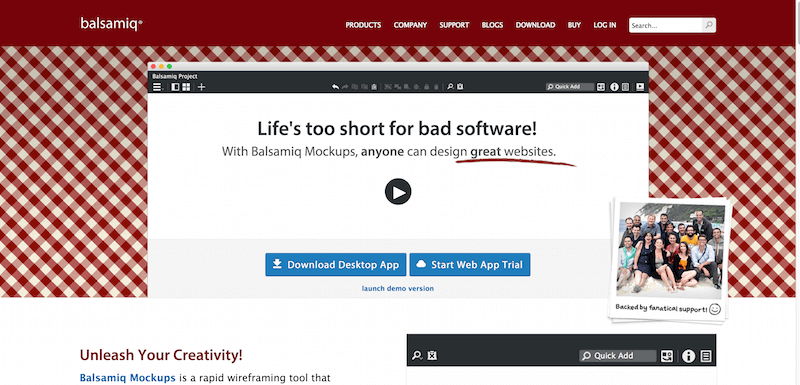Click the info icon in hero toolbar
The height and width of the screenshot is (385, 800).
[x=614, y=87]
